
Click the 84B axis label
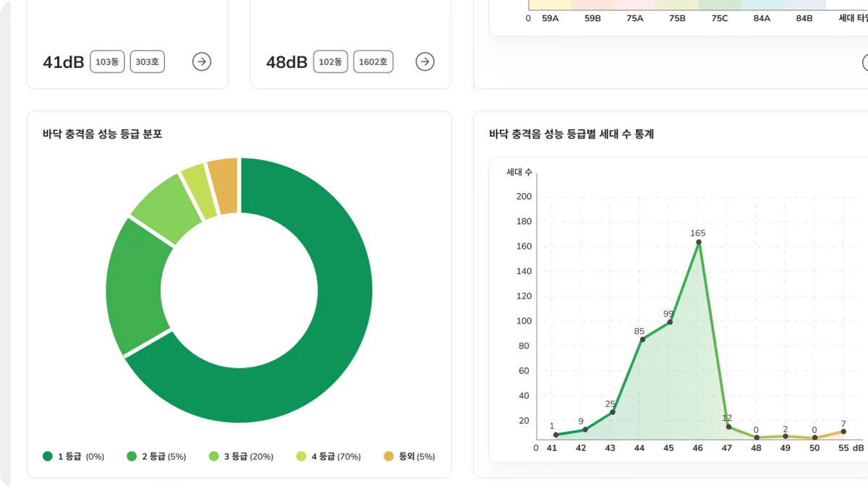(x=804, y=18)
